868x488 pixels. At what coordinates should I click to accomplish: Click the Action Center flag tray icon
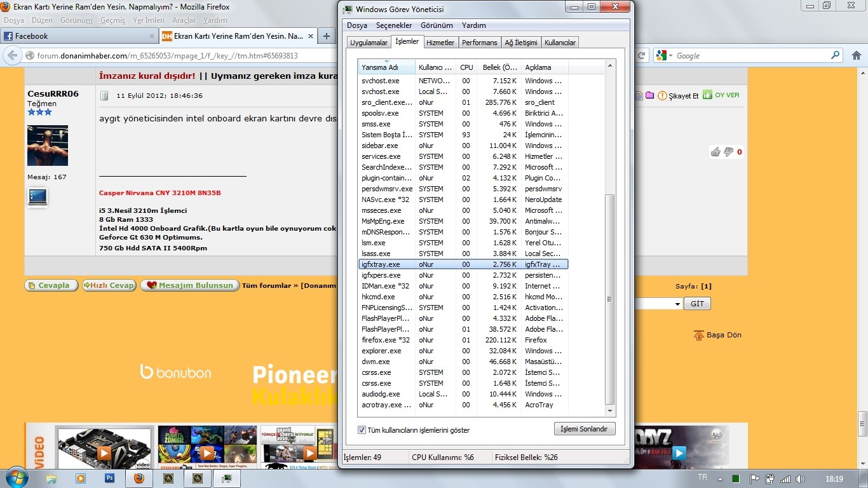(754, 478)
